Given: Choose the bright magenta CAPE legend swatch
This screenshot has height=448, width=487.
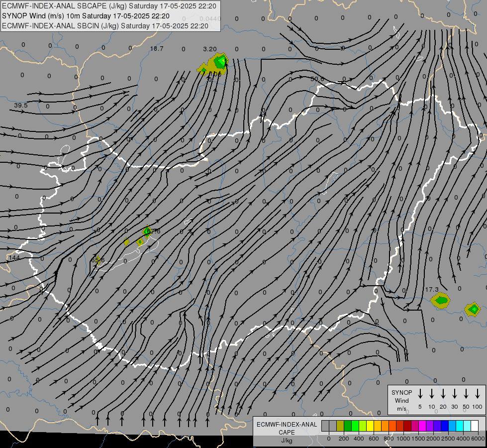Looking at the screenshot, I should tap(422, 426).
